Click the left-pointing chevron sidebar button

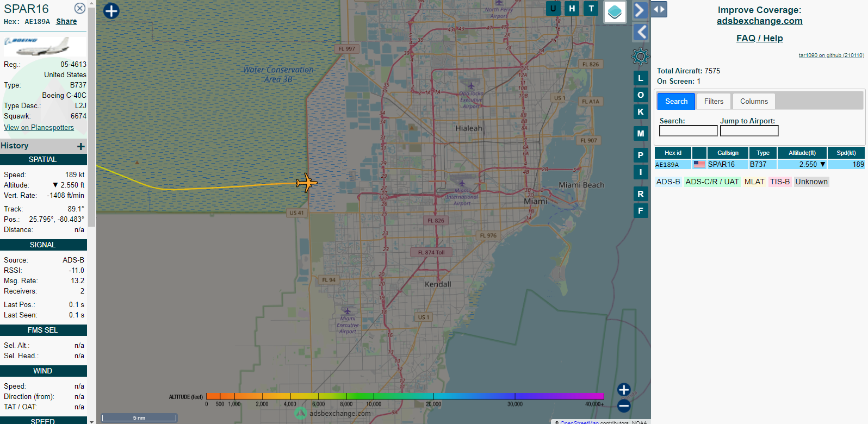click(641, 32)
